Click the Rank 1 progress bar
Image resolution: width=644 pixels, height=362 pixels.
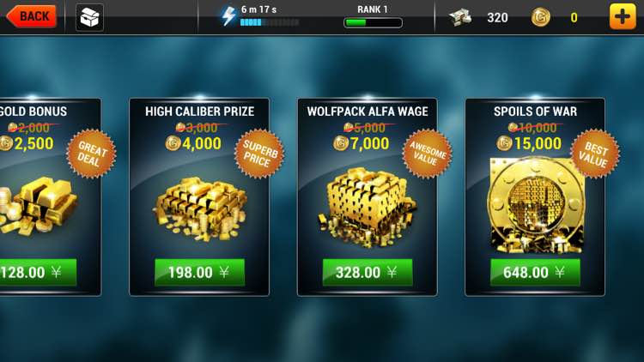[373, 22]
